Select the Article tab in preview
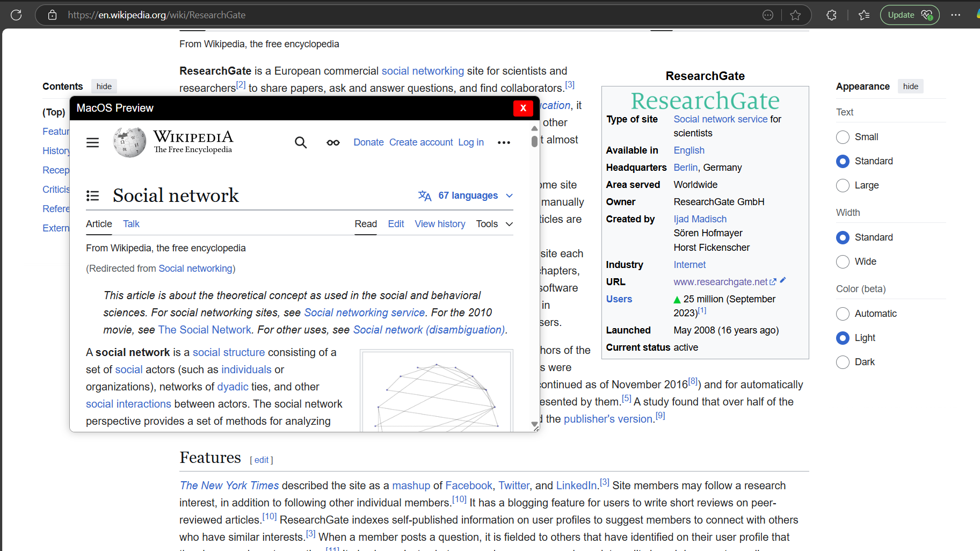 99,224
